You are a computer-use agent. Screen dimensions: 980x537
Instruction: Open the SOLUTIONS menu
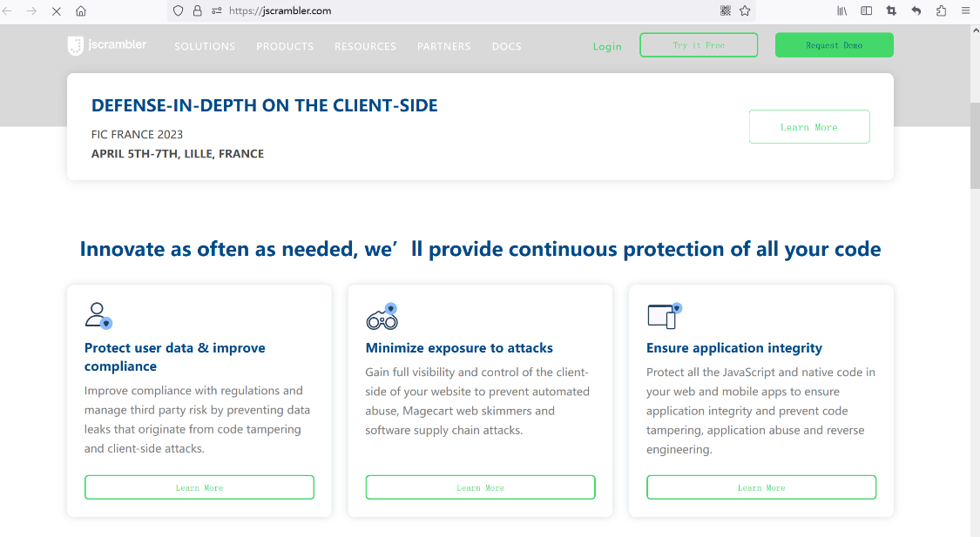[205, 46]
